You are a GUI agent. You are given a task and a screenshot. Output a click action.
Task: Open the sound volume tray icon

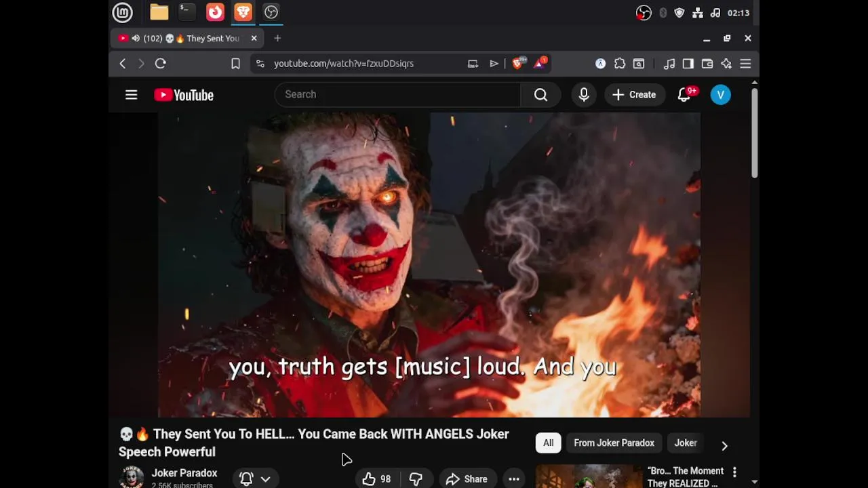715,13
